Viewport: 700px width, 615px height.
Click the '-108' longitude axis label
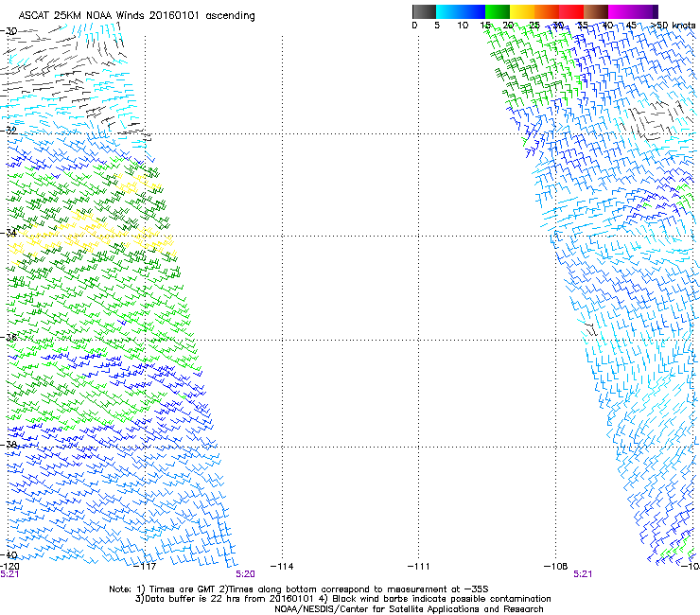tap(556, 567)
